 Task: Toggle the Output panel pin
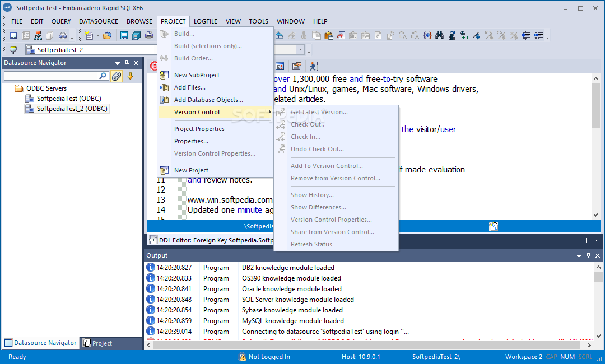coord(588,256)
